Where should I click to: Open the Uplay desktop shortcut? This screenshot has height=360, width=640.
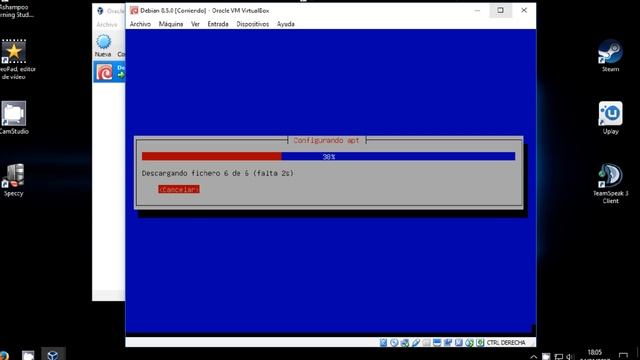[x=610, y=118]
